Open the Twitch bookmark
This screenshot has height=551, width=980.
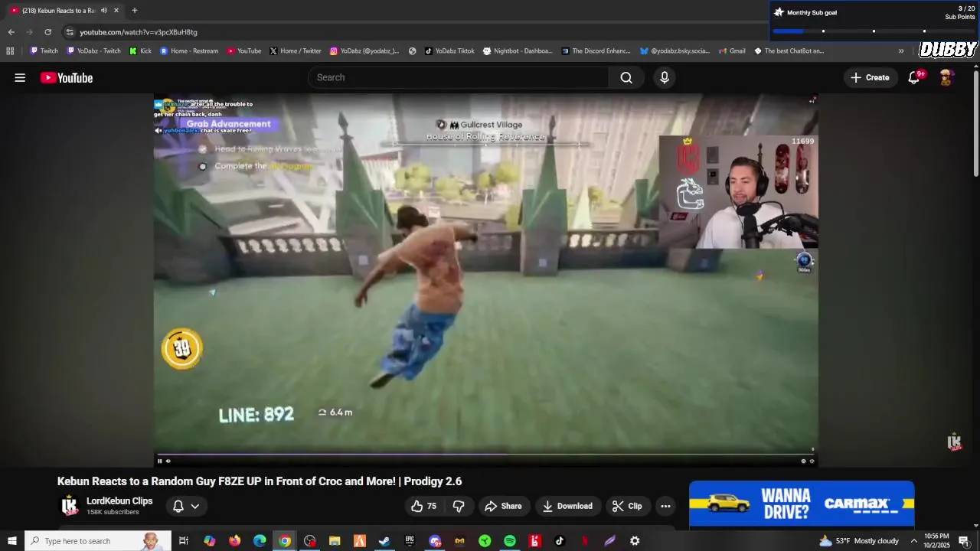pyautogui.click(x=44, y=51)
